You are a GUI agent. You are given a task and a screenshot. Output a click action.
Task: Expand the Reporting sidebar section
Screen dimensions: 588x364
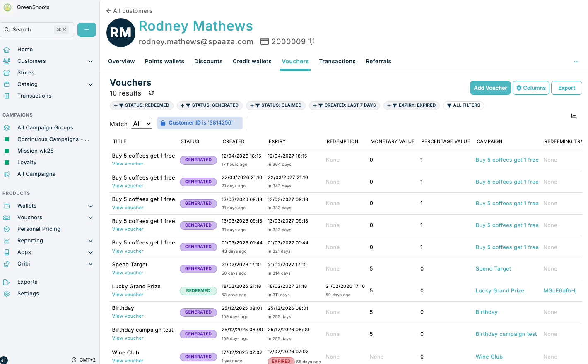click(90, 240)
